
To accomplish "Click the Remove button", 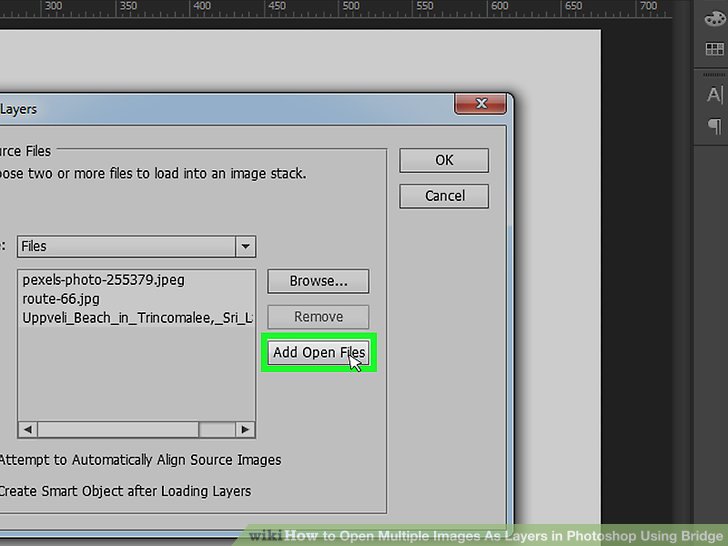I will pyautogui.click(x=318, y=317).
